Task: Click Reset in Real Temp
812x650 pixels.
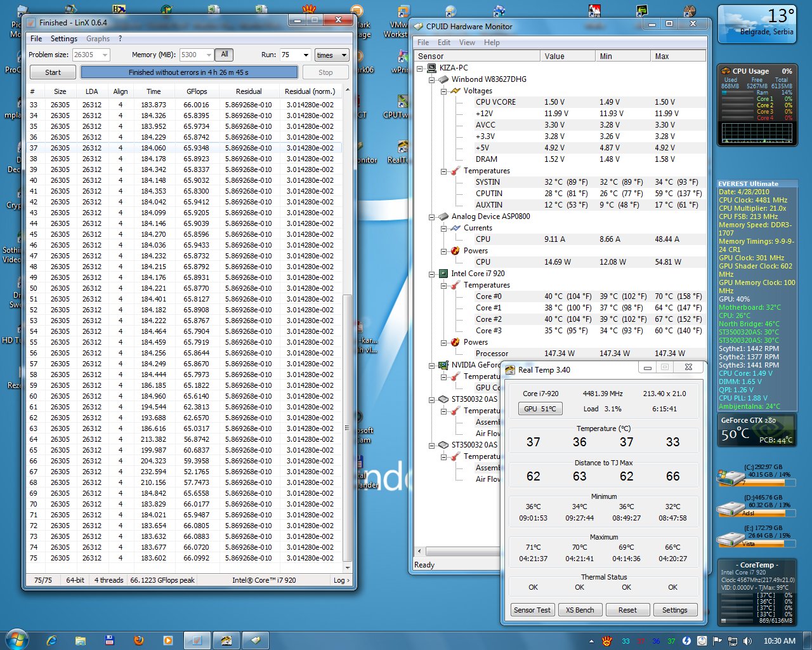Action: (627, 610)
